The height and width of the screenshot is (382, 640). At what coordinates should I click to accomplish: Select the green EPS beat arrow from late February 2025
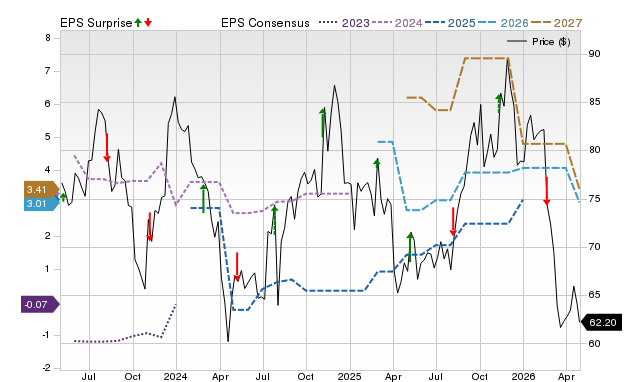[x=377, y=163]
